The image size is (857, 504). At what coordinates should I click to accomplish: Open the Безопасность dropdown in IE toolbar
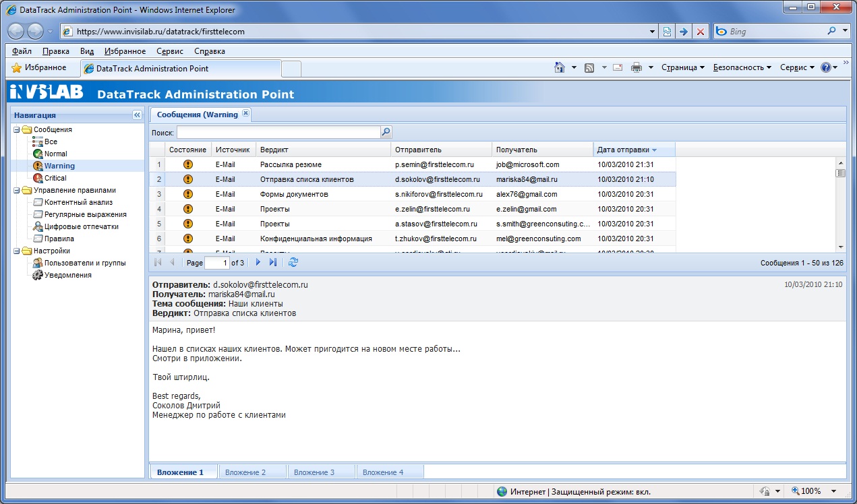pos(742,67)
